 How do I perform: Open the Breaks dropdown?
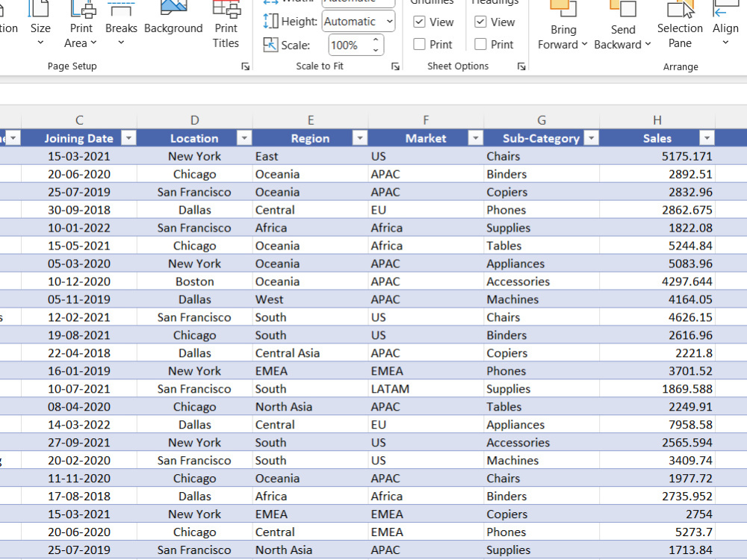tap(121, 24)
